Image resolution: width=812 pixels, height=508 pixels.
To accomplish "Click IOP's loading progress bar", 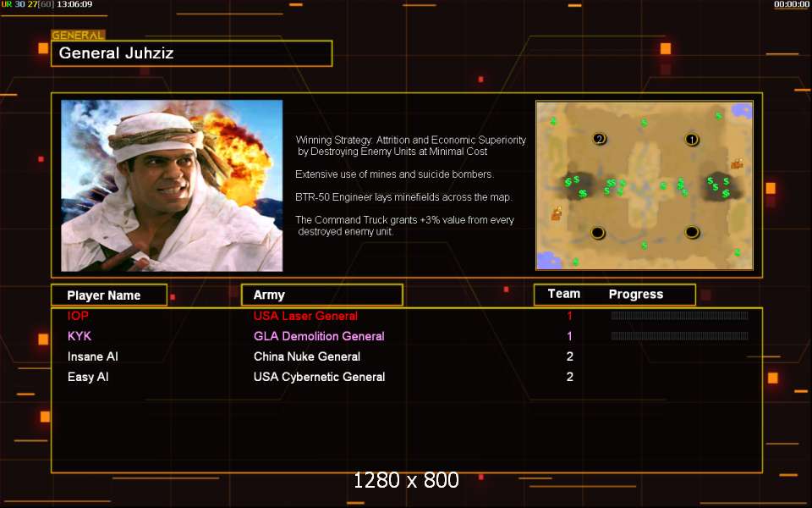I will point(679,316).
